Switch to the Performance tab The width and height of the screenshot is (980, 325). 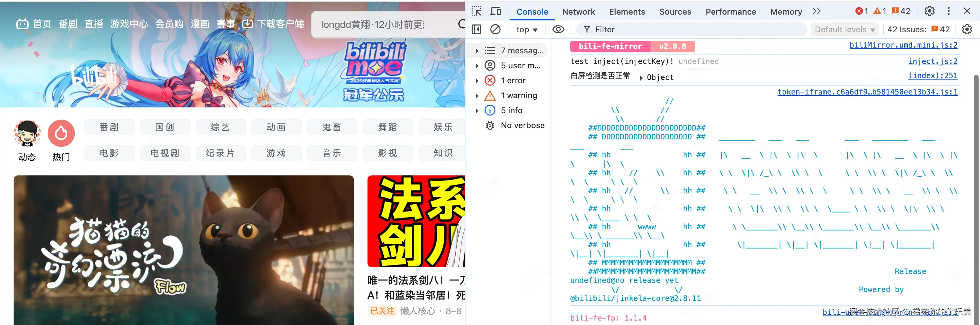pos(731,12)
